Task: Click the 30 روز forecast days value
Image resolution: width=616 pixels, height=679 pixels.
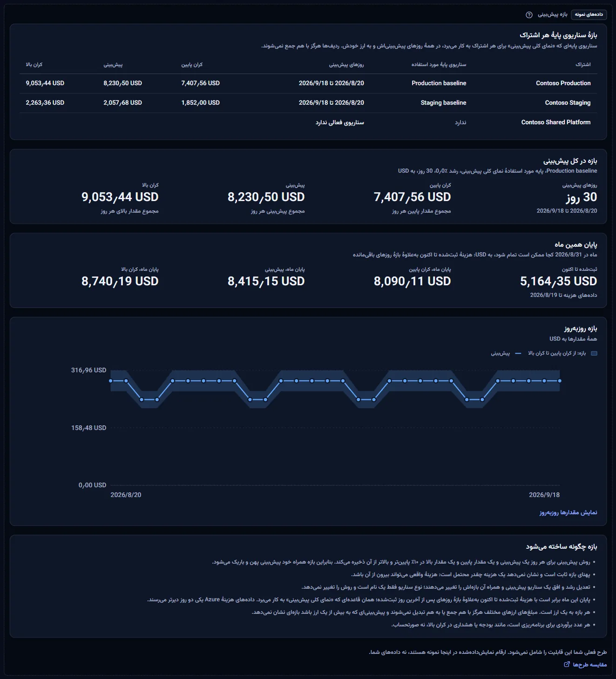Action: click(x=582, y=197)
